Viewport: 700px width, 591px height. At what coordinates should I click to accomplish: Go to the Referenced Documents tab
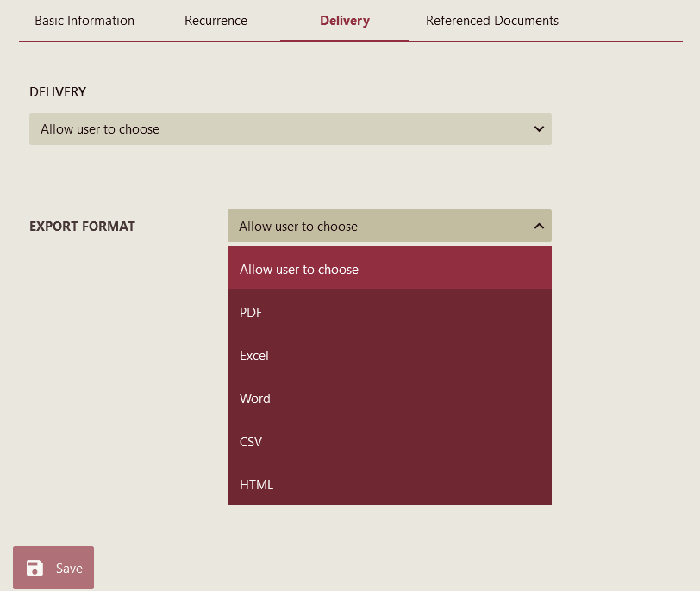point(491,21)
